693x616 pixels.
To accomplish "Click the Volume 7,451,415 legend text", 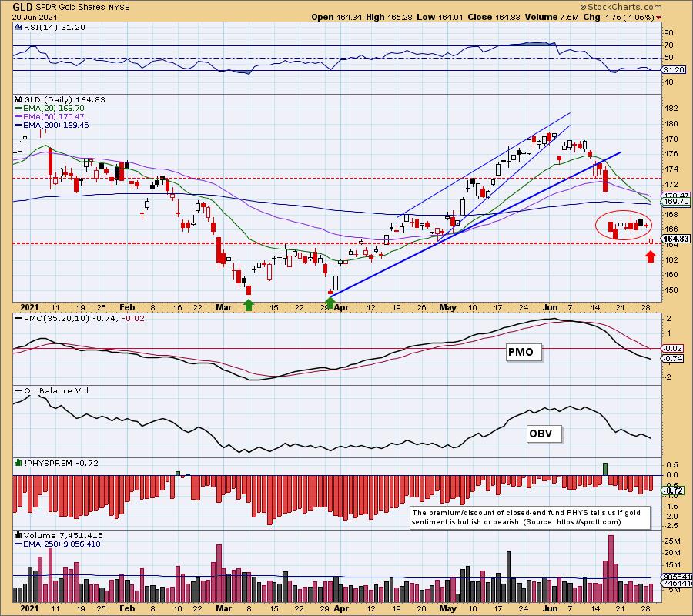I will coord(63,536).
